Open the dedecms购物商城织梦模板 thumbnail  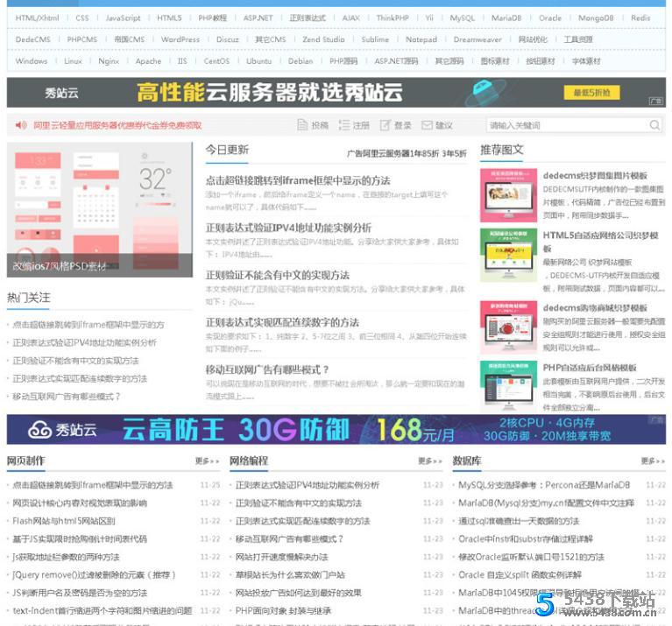pyautogui.click(x=508, y=327)
